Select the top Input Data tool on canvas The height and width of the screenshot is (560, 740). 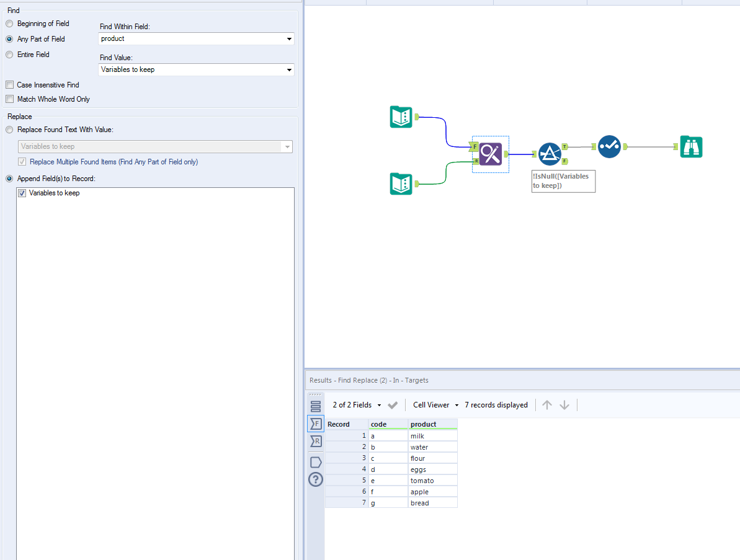click(x=401, y=117)
